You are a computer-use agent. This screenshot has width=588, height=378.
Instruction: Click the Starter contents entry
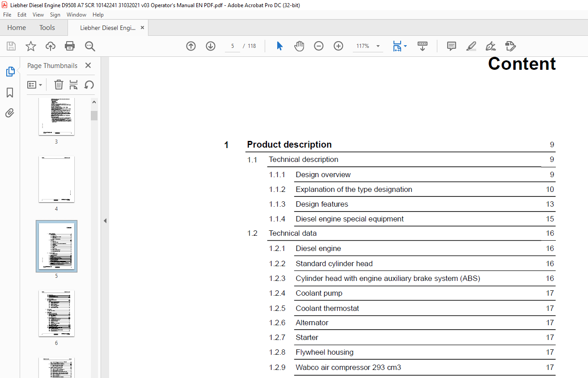coord(307,338)
